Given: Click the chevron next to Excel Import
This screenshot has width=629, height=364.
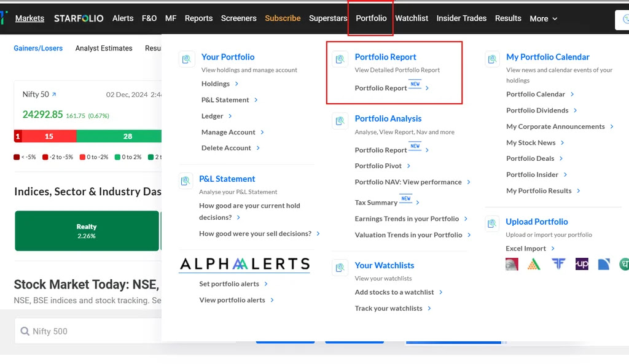Looking at the screenshot, I should point(553,249).
